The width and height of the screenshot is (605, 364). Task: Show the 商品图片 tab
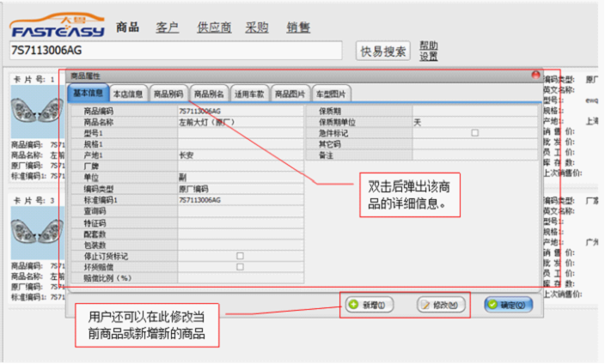coord(290,94)
